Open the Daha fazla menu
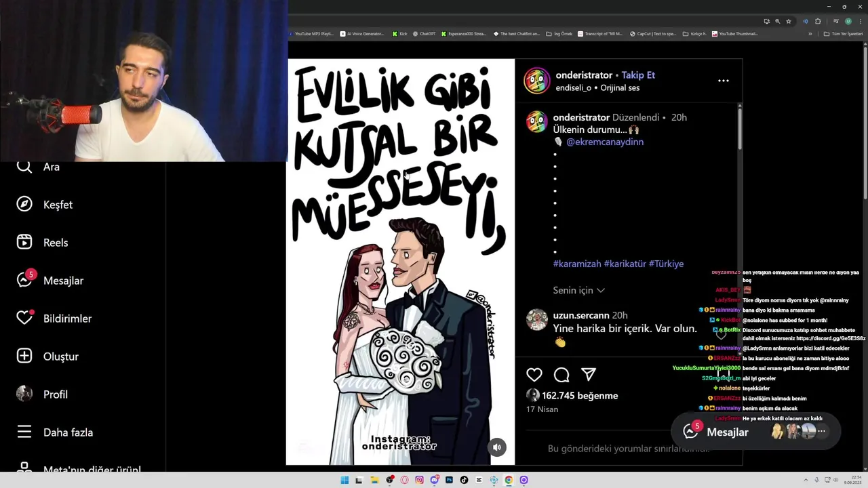 pos(54,432)
